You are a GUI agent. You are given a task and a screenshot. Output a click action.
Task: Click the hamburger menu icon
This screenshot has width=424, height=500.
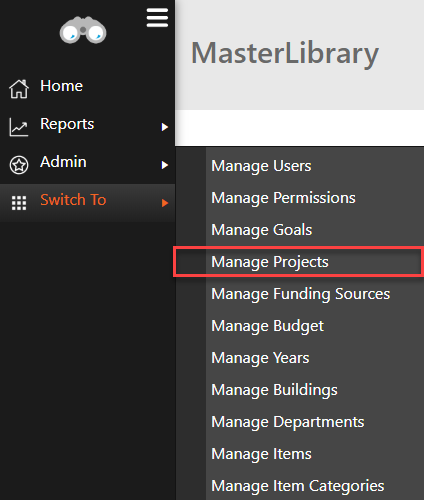[x=157, y=18]
